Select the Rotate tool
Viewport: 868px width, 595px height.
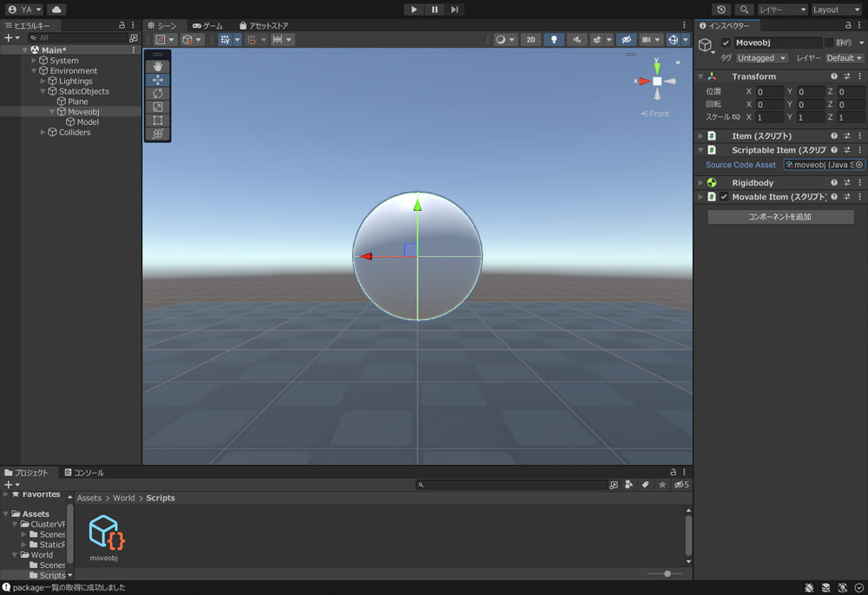coord(158,94)
